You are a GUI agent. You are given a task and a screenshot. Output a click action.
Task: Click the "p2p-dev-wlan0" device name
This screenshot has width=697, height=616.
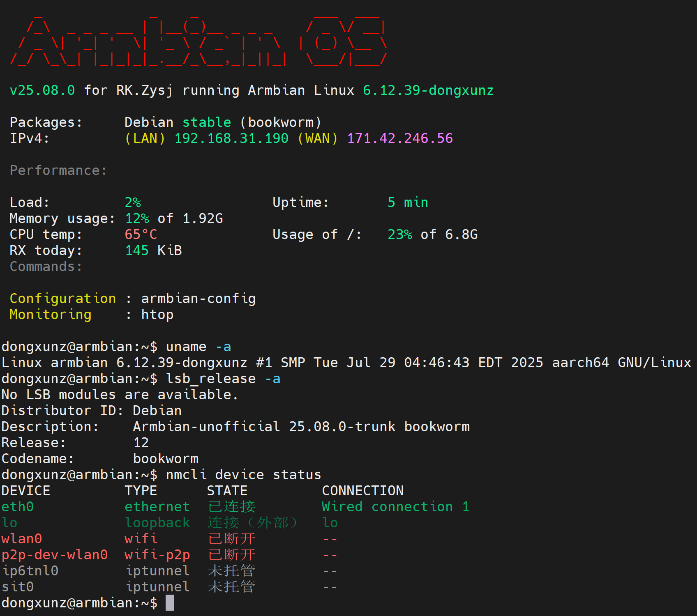55,555
